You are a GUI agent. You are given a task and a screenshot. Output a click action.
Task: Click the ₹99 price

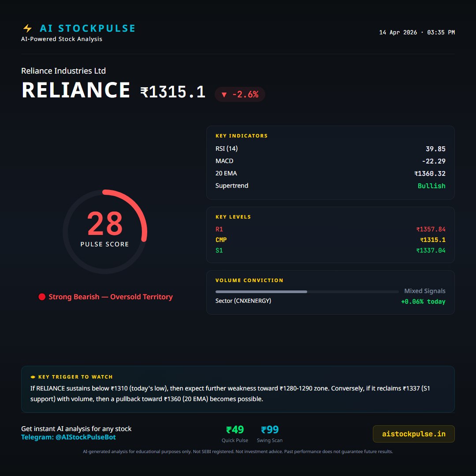point(270,430)
